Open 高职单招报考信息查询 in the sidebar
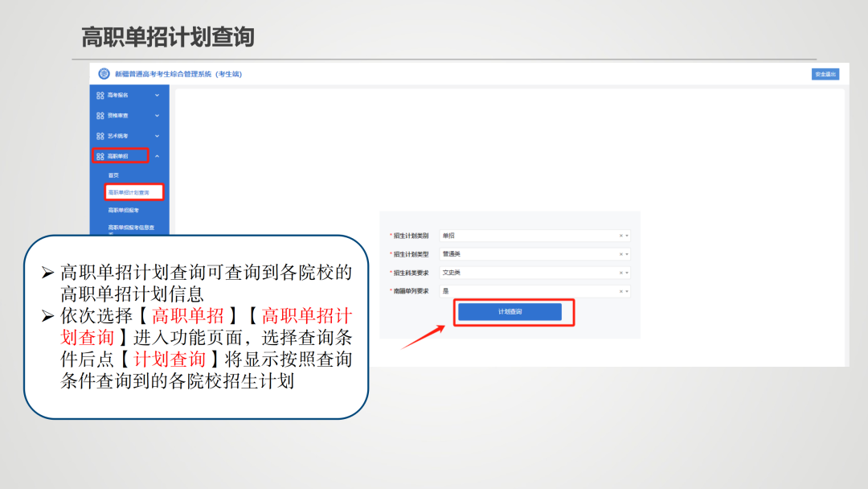 click(x=133, y=229)
